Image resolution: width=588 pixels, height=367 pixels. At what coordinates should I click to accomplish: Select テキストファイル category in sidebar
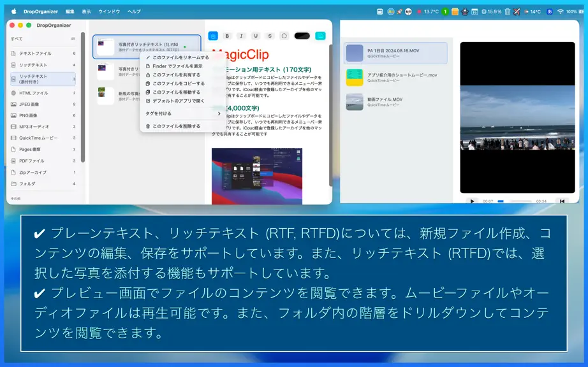43,53
